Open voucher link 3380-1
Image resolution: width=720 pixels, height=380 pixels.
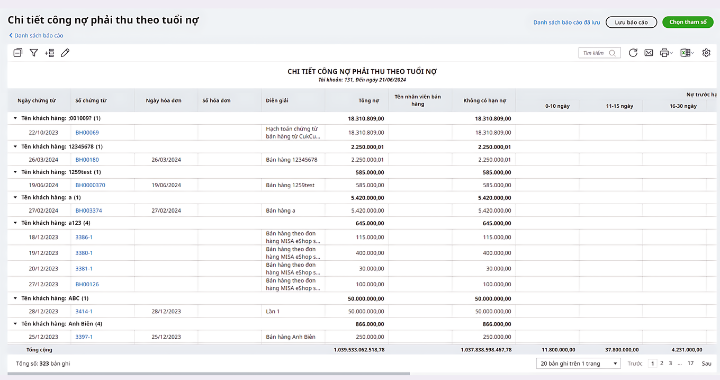coord(84,253)
